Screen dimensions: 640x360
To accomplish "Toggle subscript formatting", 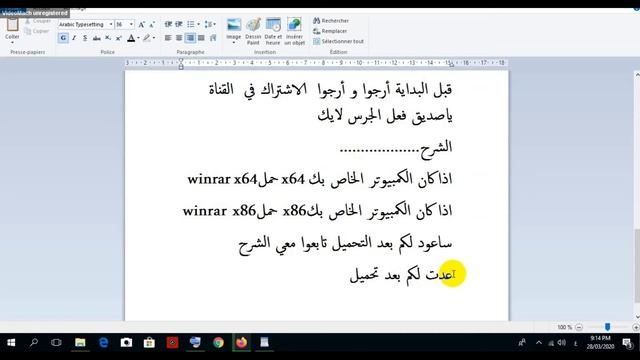I will tap(108, 38).
